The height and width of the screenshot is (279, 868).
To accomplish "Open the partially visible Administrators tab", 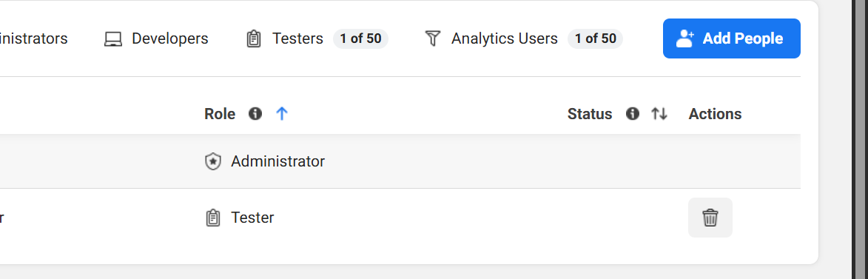I will click(33, 38).
